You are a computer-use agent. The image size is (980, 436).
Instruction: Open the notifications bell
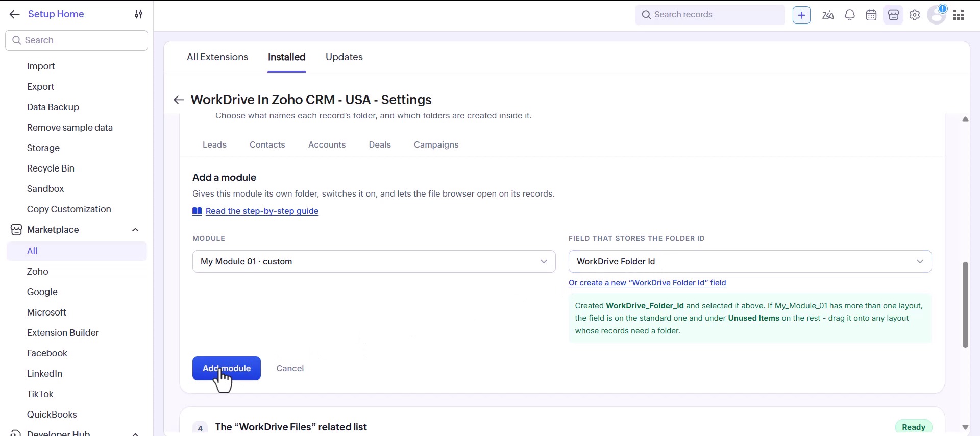850,15
